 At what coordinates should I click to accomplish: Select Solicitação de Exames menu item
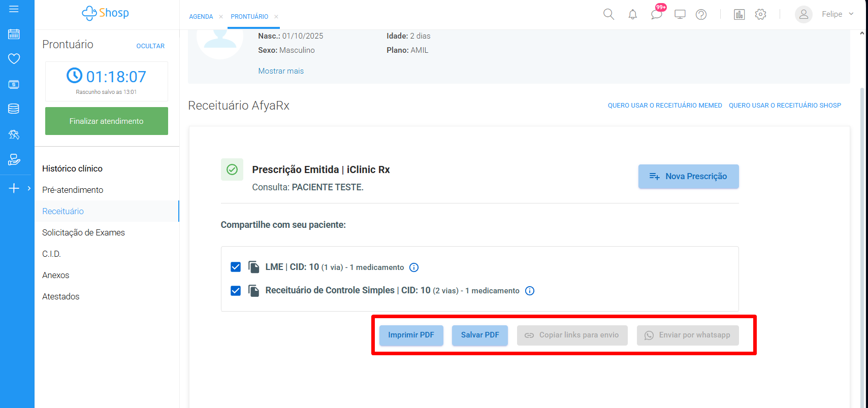pyautogui.click(x=83, y=232)
